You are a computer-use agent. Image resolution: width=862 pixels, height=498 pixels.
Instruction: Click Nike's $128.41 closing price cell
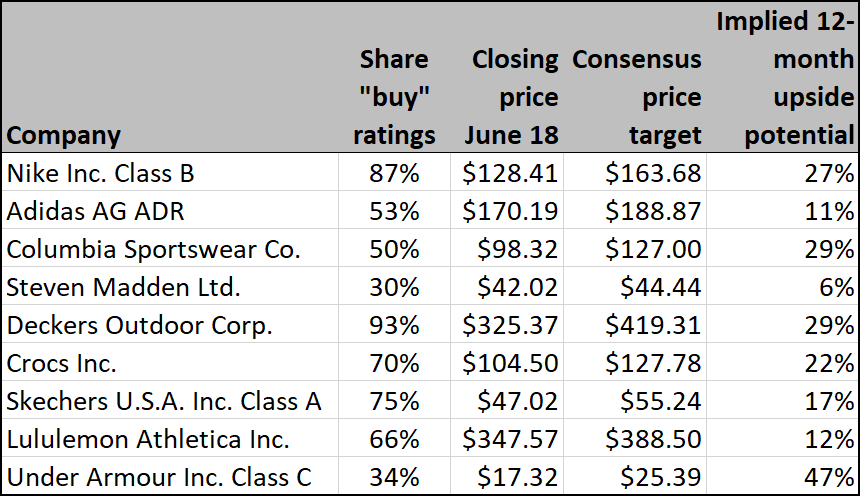pos(509,174)
